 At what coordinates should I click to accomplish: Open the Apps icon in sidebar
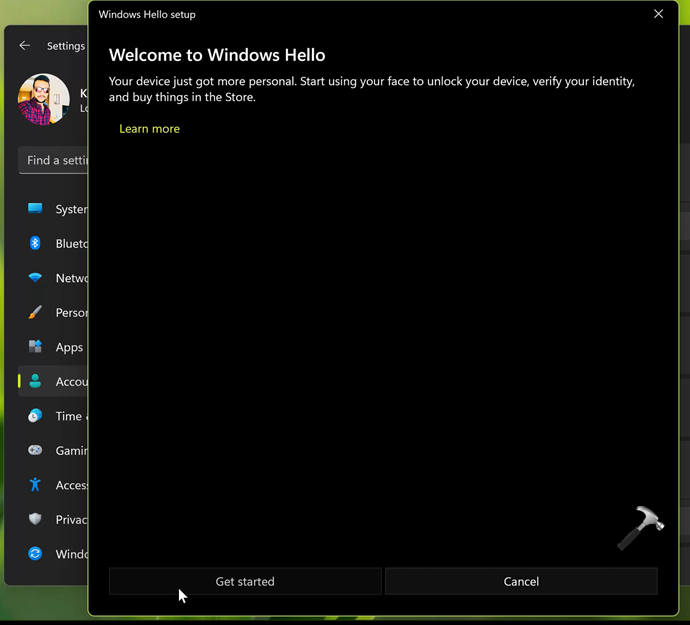(x=35, y=347)
